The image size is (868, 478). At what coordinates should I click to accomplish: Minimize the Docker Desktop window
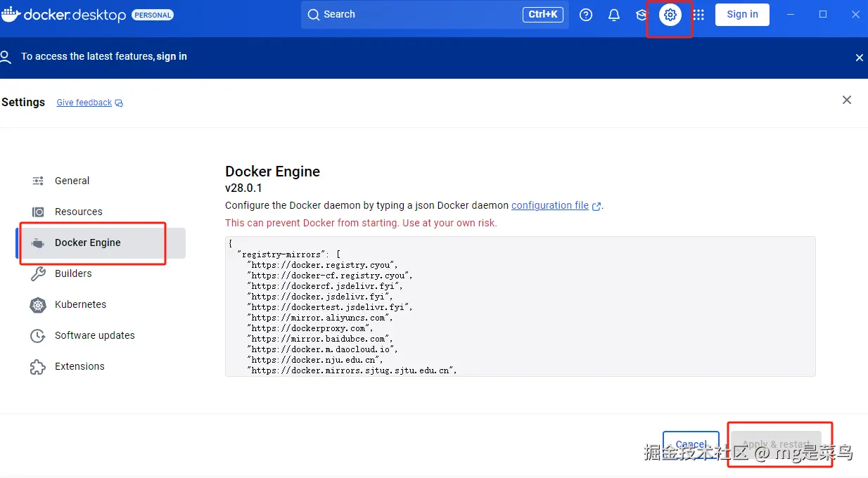click(791, 15)
